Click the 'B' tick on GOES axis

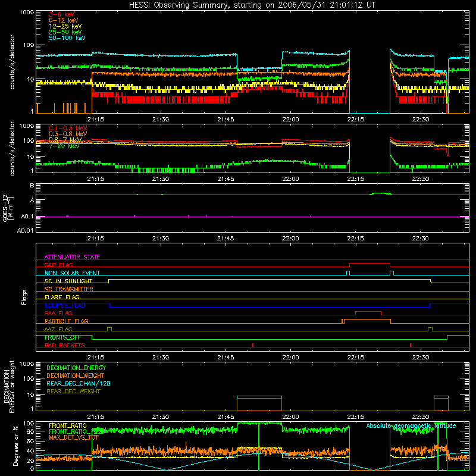(x=32, y=185)
